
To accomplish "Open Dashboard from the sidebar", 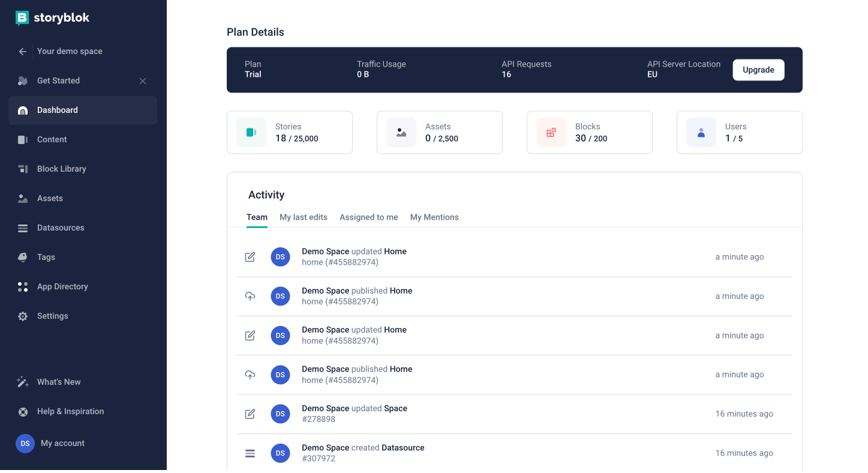I will (x=58, y=110).
